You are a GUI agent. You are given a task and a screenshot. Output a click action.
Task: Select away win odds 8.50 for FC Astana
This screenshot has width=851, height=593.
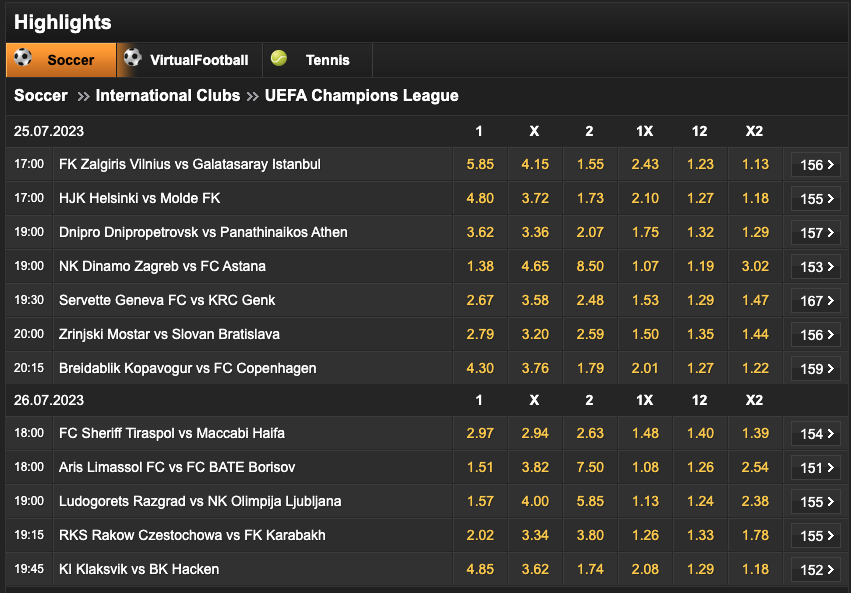[x=590, y=266]
